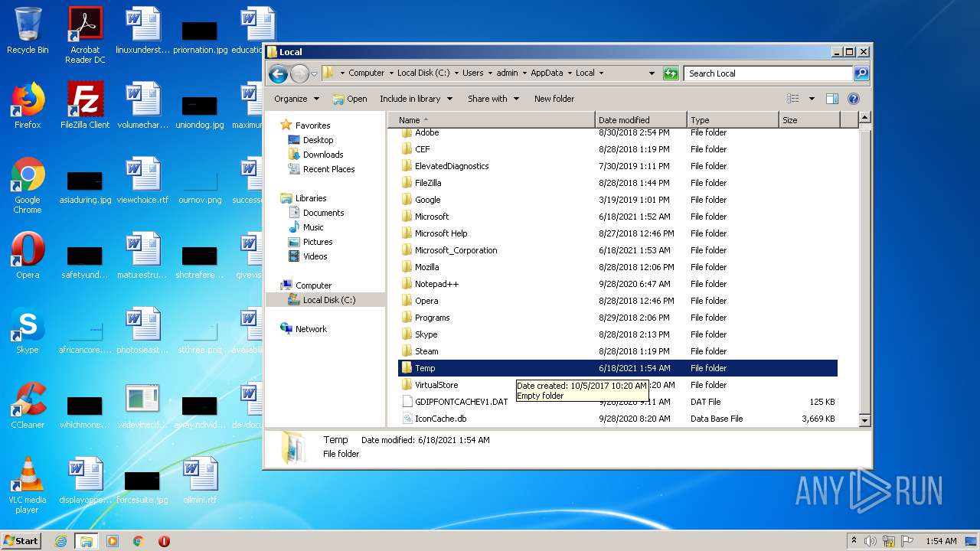Create a New folder
The image size is (980, 551).
(554, 99)
